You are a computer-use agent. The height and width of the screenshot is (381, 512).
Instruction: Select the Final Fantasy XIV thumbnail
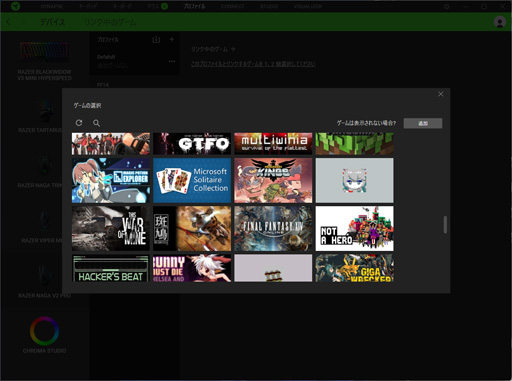[x=273, y=228]
